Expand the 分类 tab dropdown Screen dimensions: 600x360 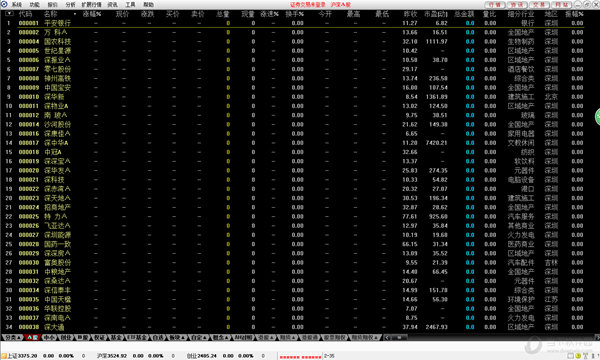tap(12, 337)
